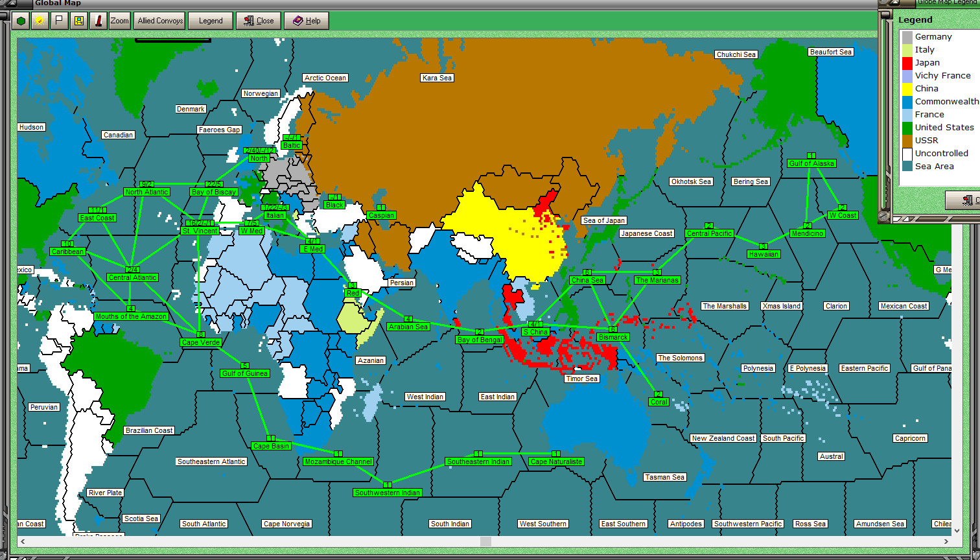Select the Mendicino convoy node
Screen dimensions: 980x560
(807, 233)
